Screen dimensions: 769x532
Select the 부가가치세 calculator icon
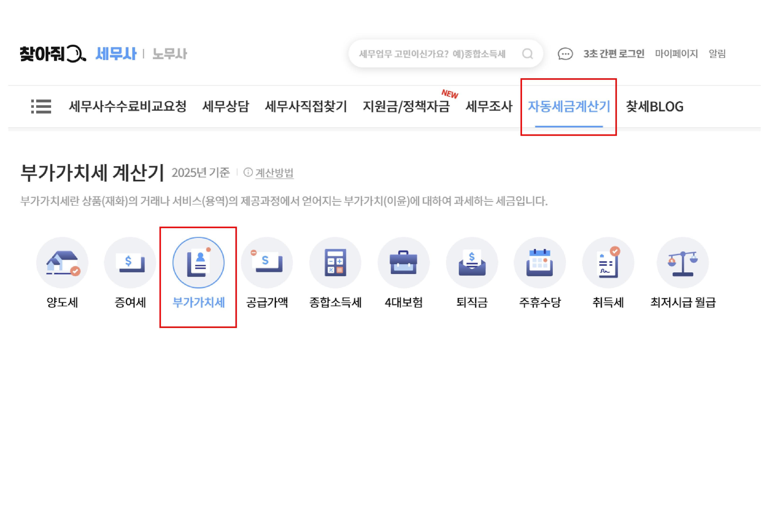click(198, 263)
